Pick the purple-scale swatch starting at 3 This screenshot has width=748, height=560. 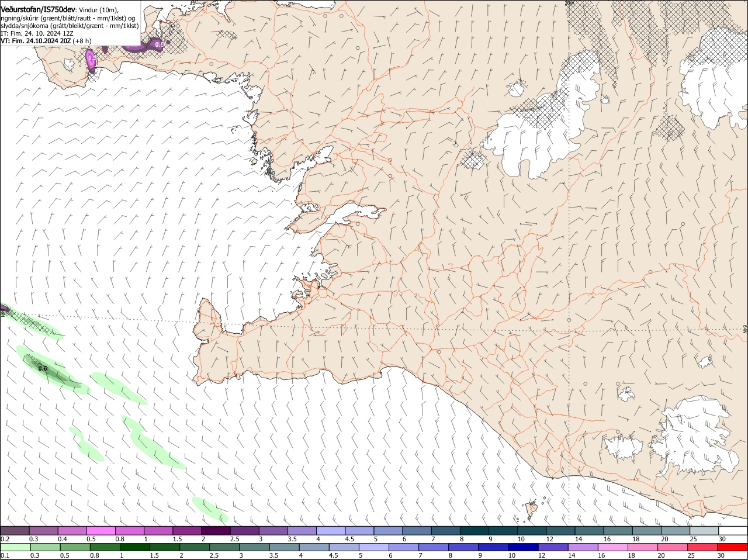(x=273, y=530)
